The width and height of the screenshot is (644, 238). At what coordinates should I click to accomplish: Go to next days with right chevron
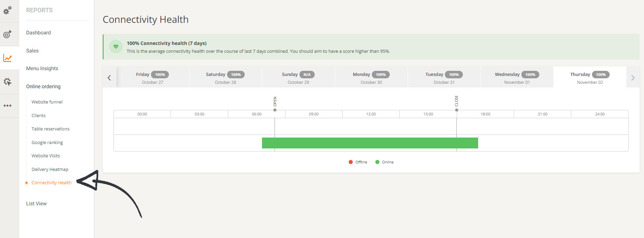click(x=633, y=78)
